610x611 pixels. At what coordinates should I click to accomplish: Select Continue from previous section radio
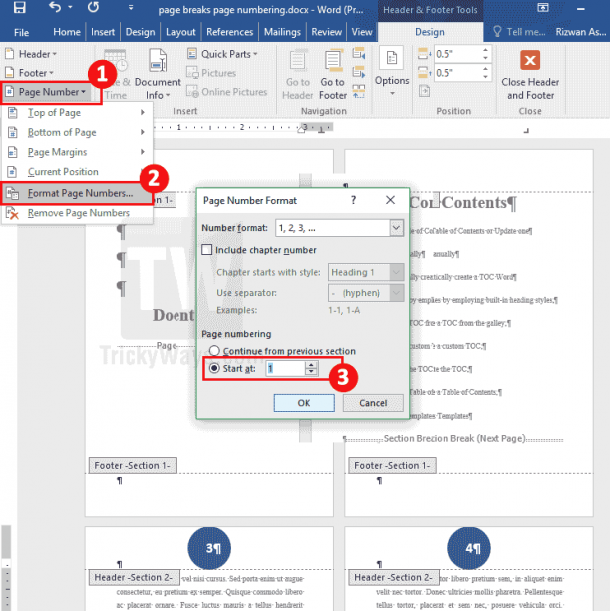214,351
